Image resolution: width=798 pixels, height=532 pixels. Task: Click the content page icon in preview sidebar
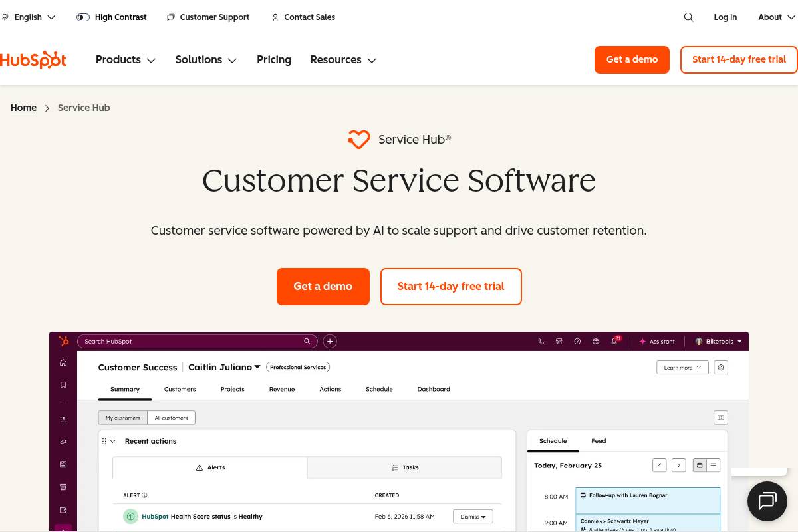(63, 464)
